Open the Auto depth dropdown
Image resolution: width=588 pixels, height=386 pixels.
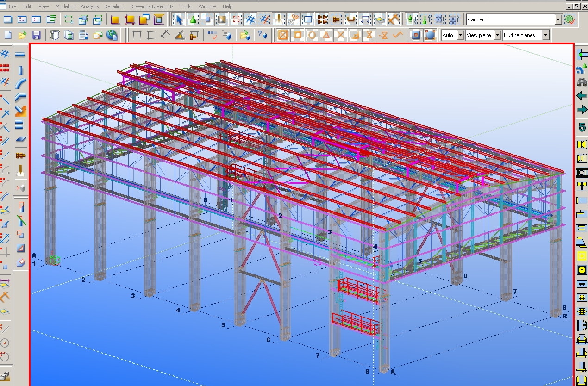461,35
